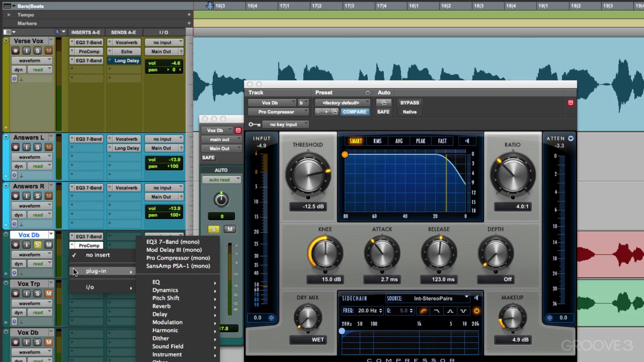
Task: Click the red target icon in Vox Db output window
Action: [x=238, y=130]
